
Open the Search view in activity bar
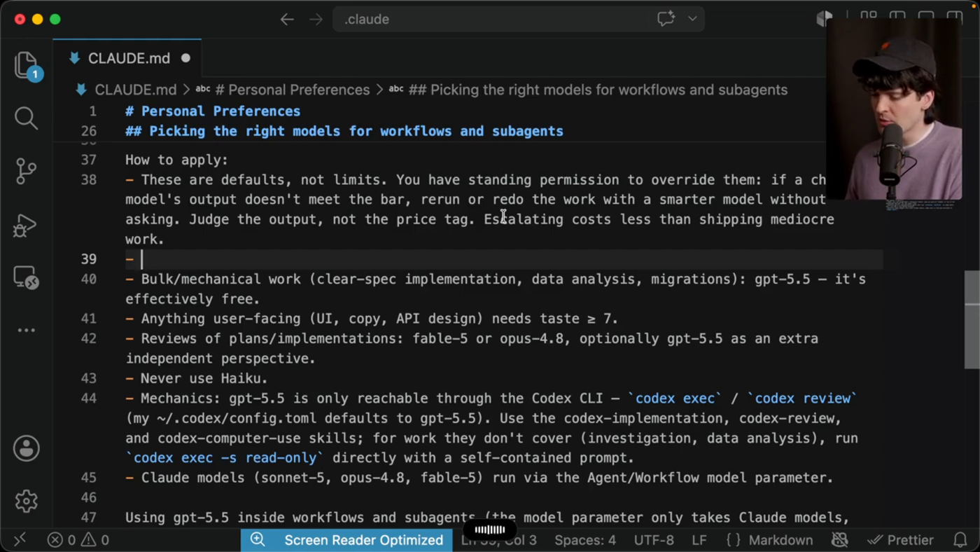pyautogui.click(x=27, y=118)
